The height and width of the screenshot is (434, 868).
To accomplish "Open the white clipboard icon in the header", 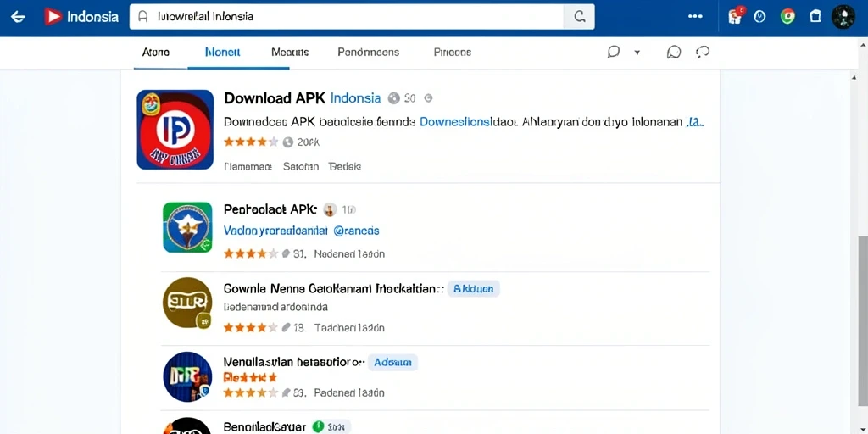I will click(815, 17).
